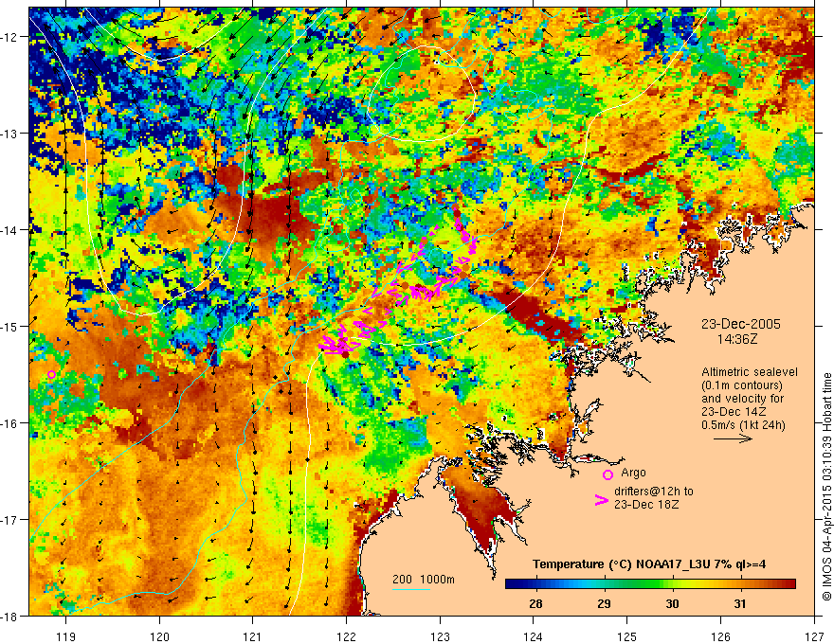Viewport: 834px width, 644px height.
Task: Click longitude axis label 124
Action: click(x=534, y=636)
